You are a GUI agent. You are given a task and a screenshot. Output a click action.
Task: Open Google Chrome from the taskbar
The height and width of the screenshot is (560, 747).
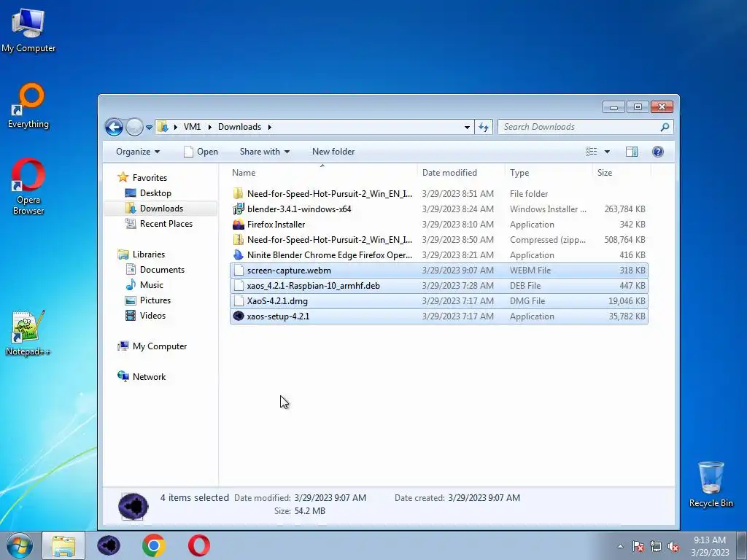tap(153, 545)
